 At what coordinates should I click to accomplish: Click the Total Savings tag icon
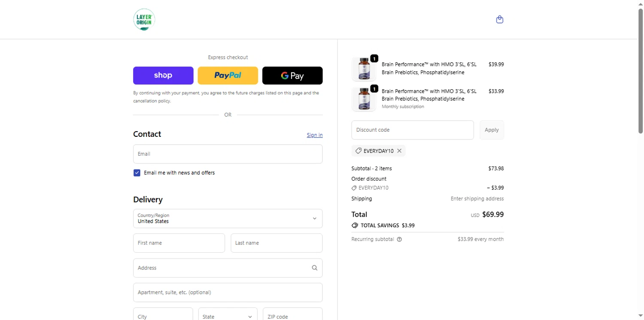(355, 225)
